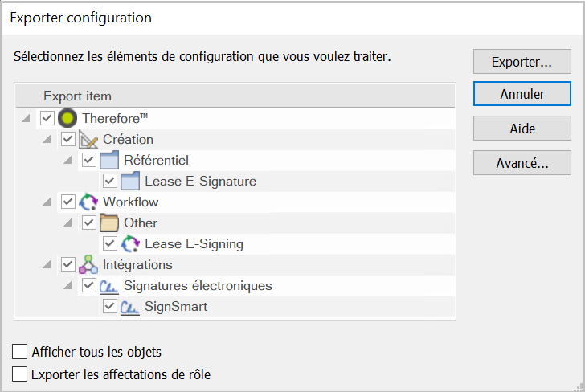This screenshot has width=585, height=392.
Task: Enable Afficher tous les objets checkbox
Action: [x=19, y=351]
